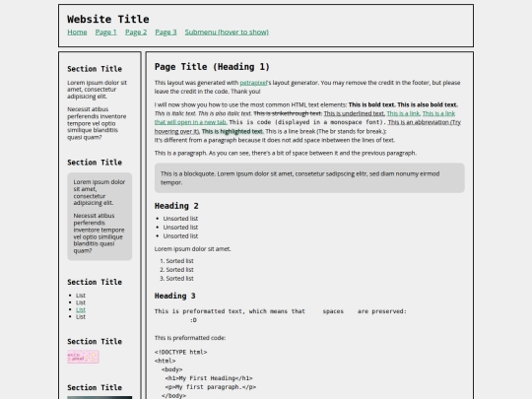Click the '<!DOCTYPE html>' code line

(x=181, y=352)
